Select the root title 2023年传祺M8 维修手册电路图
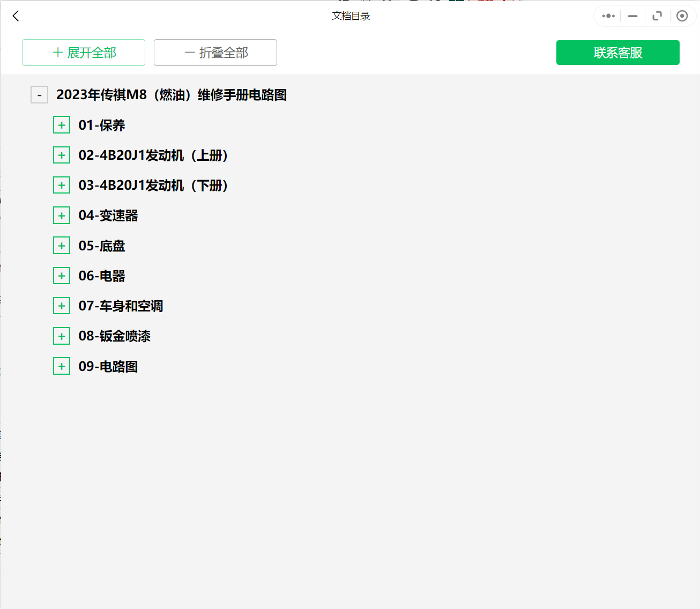The width and height of the screenshot is (700, 609). coord(172,94)
